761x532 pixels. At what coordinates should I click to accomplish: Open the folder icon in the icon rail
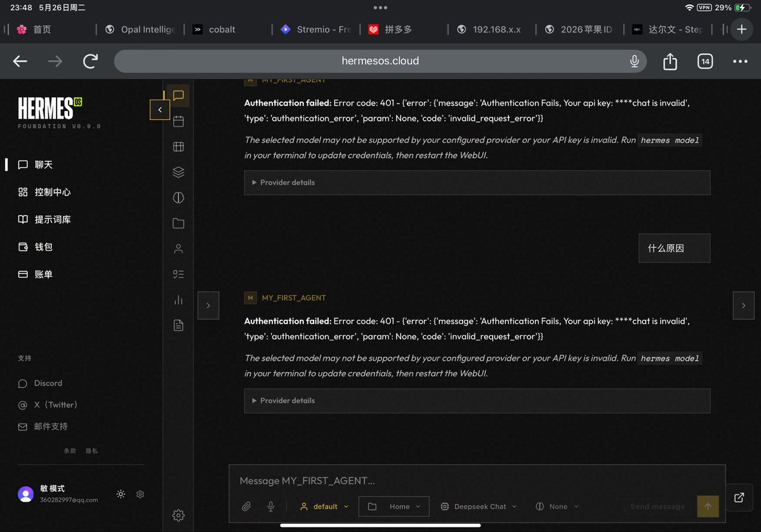[x=178, y=223]
